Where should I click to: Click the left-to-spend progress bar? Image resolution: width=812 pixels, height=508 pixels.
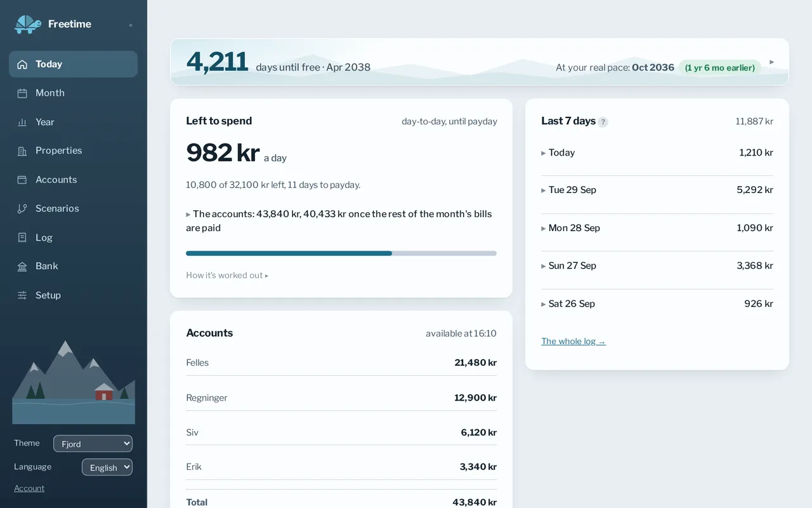click(341, 253)
